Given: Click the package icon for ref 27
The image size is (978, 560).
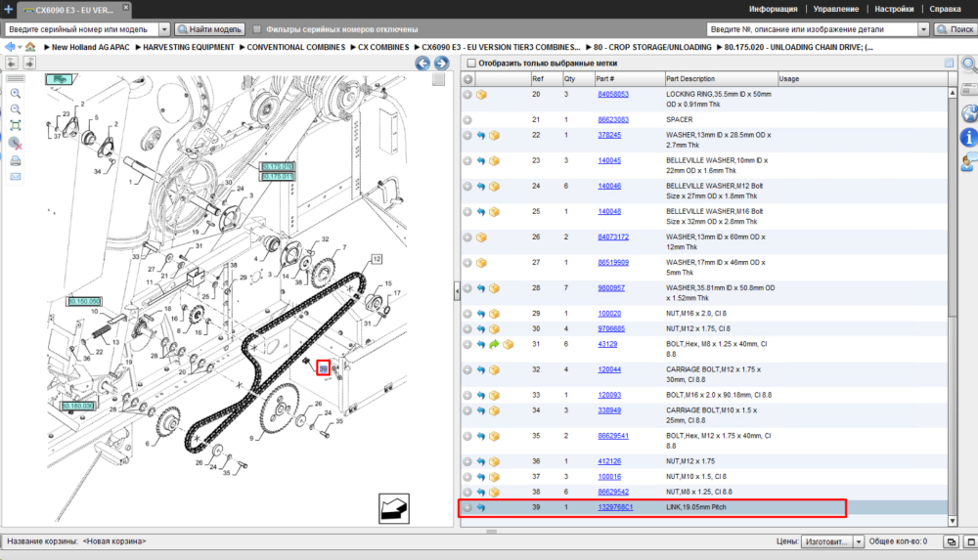Looking at the screenshot, I should click(481, 263).
